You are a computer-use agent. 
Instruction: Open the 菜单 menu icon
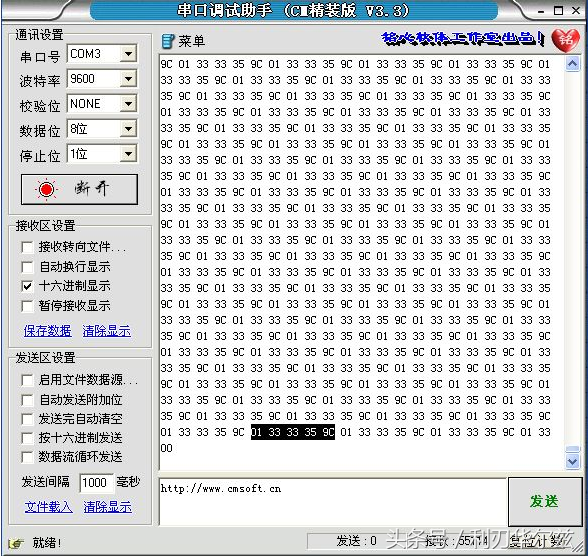click(168, 41)
